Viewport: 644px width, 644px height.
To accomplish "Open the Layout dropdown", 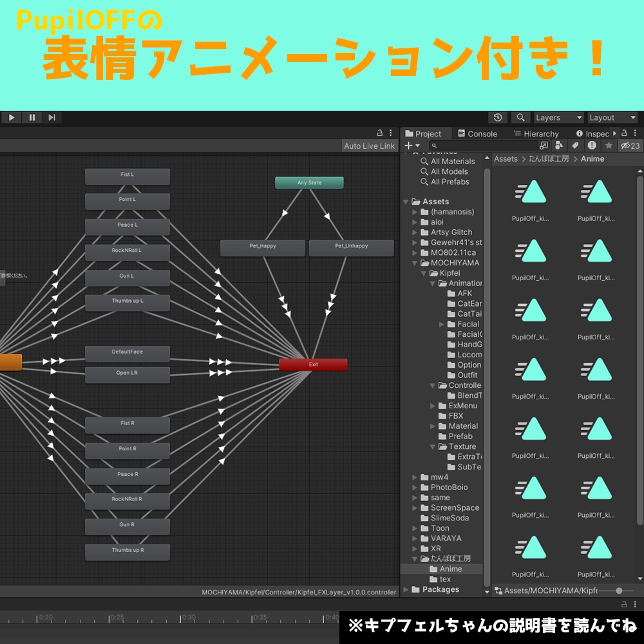I will tap(611, 117).
